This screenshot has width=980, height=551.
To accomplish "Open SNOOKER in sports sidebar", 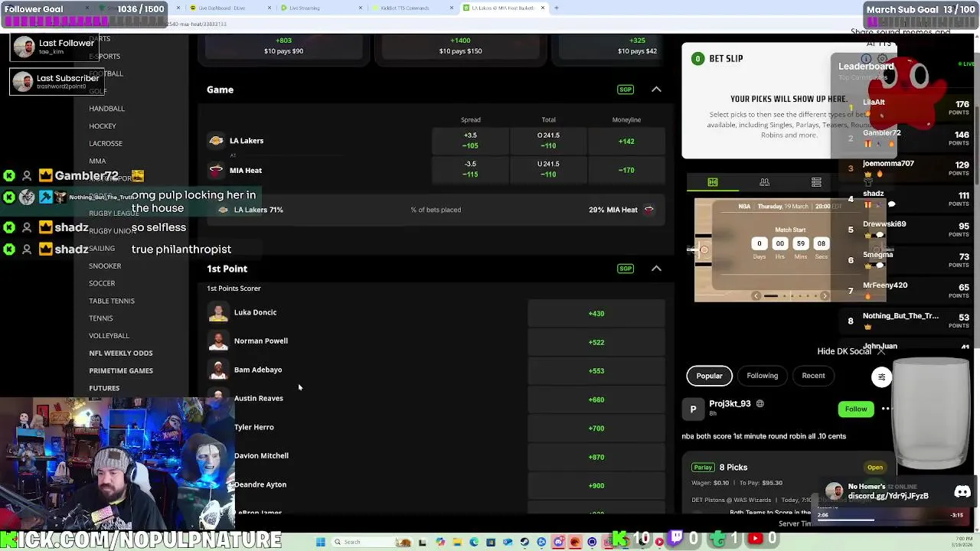I will coord(105,266).
